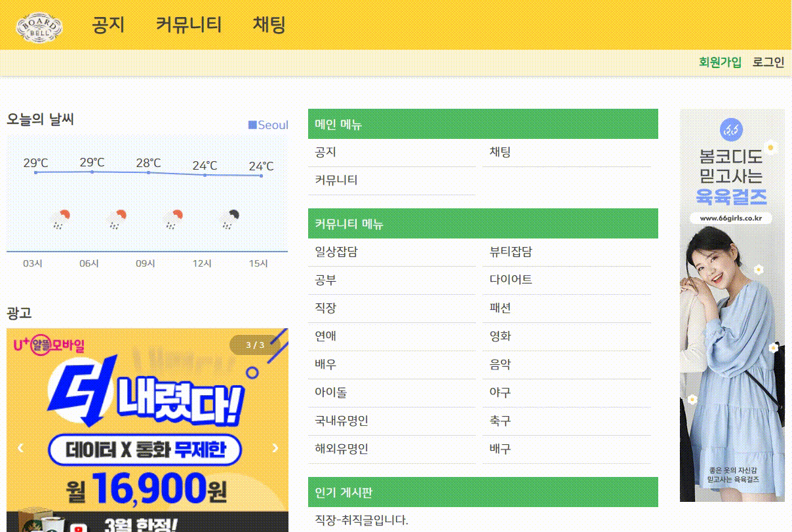Open the 축구 board
The height and width of the screenshot is (532, 792).
[x=567, y=421]
